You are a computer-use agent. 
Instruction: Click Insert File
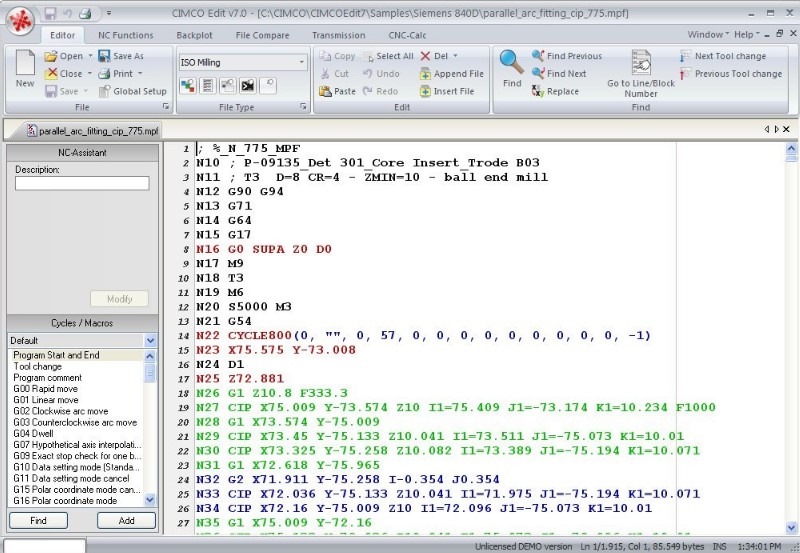(x=447, y=91)
